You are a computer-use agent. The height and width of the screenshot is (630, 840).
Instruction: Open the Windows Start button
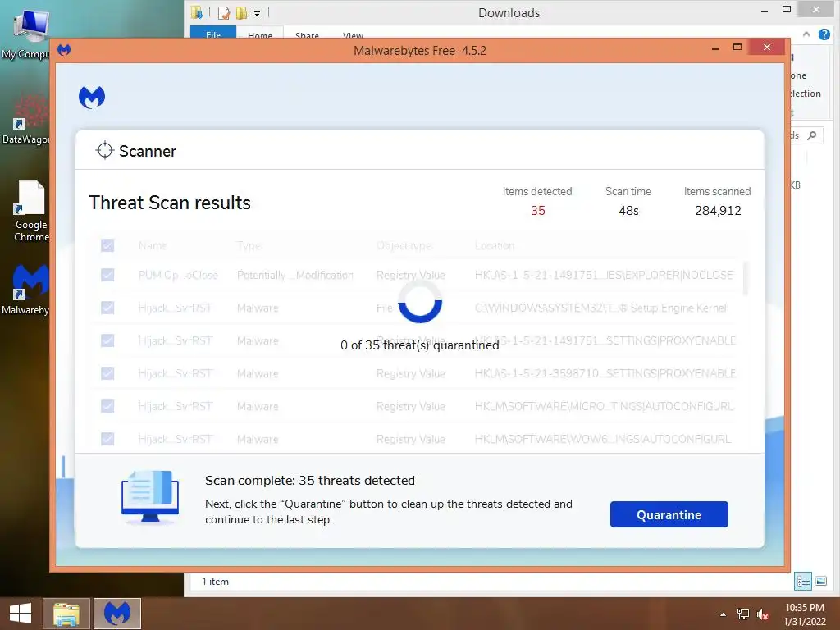tap(21, 614)
